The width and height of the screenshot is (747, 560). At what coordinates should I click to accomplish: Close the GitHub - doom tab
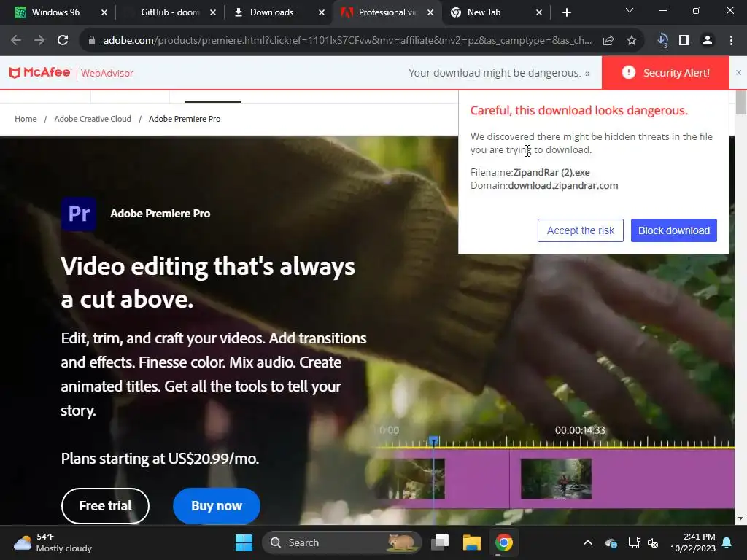[x=213, y=12]
